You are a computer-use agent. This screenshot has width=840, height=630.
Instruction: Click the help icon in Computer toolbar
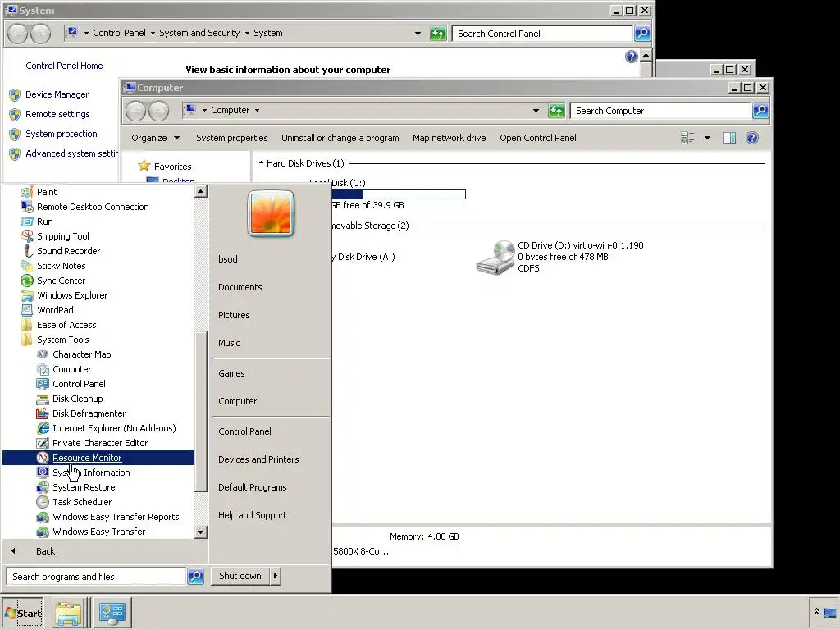pyautogui.click(x=752, y=138)
